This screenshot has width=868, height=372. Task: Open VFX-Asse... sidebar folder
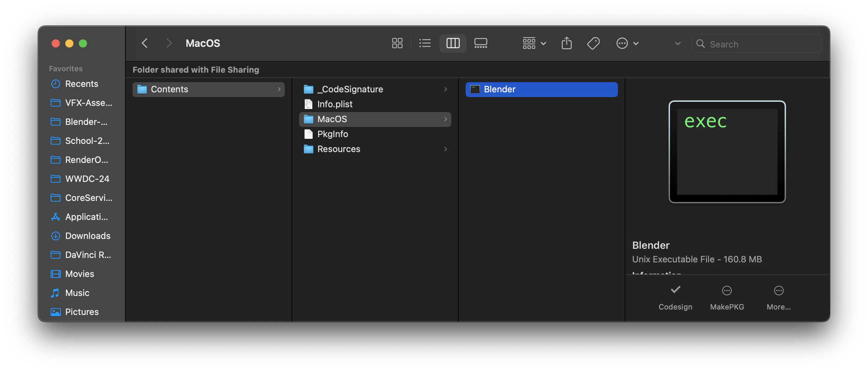pos(82,103)
